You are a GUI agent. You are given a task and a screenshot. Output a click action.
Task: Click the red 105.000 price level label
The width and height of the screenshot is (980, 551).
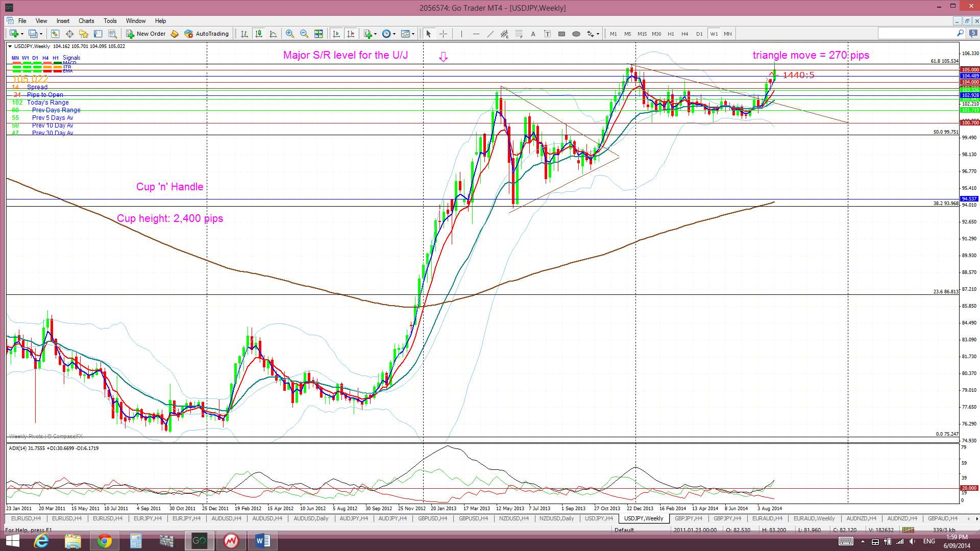click(x=969, y=69)
